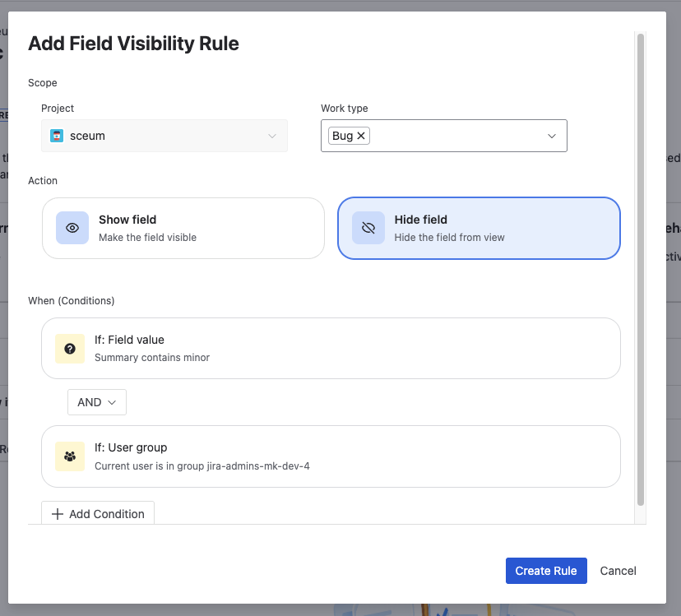This screenshot has height=616, width=681.
Task: Click the 'Add Field Visibility Rule' heading
Action: 134,44
